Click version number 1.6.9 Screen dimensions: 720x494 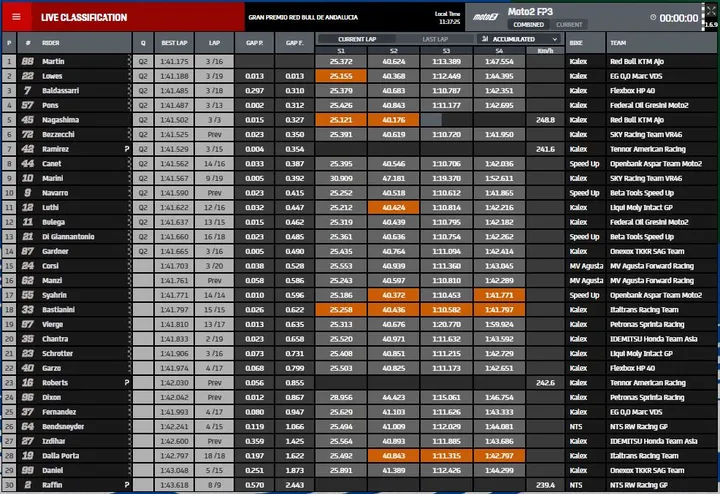coord(711,25)
